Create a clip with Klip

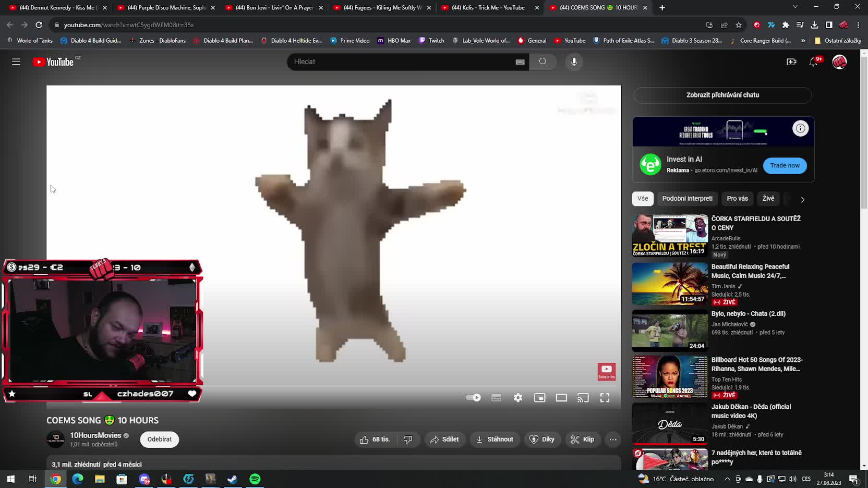583,440
